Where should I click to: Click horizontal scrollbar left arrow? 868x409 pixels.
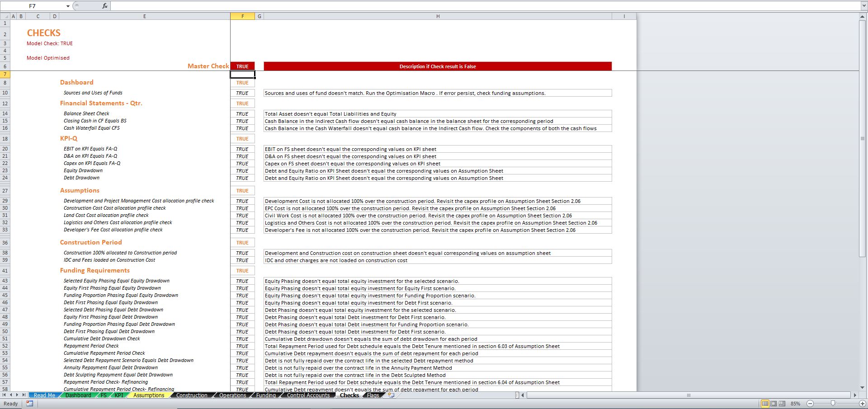pyautogui.click(x=523, y=395)
